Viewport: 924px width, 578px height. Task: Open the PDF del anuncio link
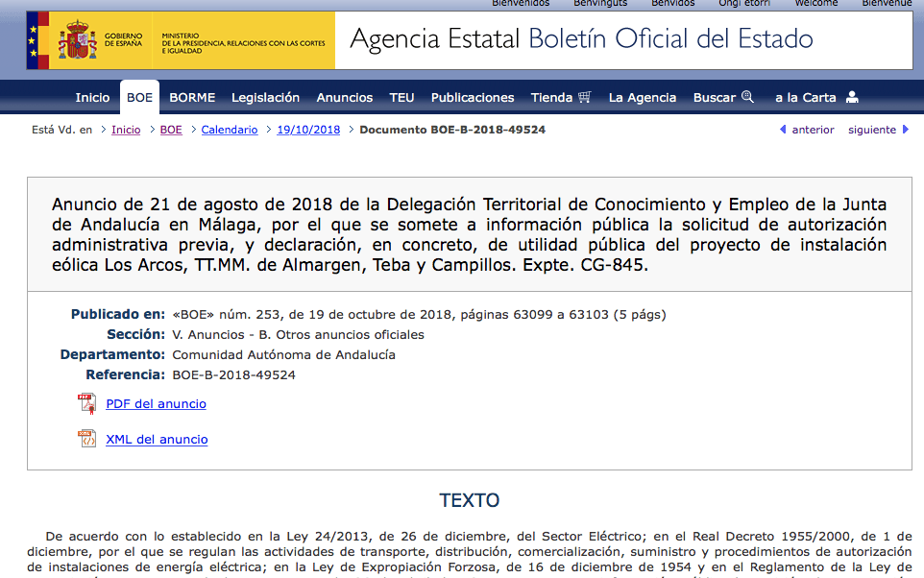click(x=157, y=403)
